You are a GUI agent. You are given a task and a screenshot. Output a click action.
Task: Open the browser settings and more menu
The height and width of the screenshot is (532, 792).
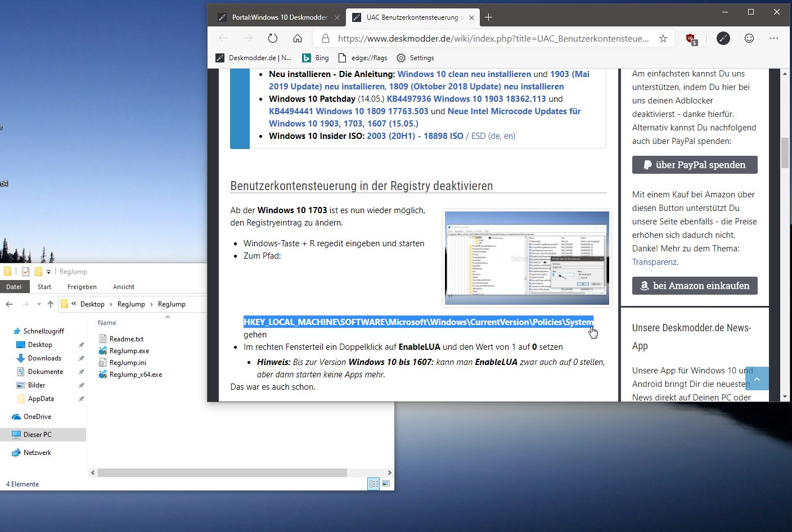click(774, 38)
